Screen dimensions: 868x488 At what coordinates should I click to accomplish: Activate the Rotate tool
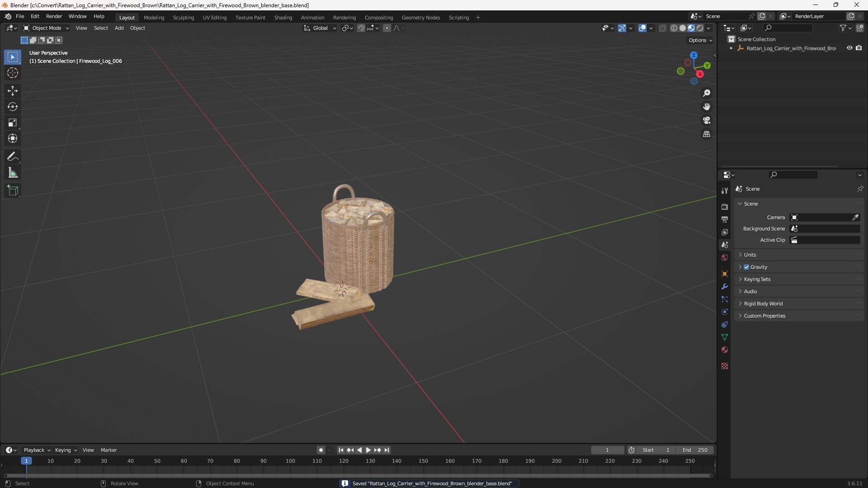click(13, 107)
